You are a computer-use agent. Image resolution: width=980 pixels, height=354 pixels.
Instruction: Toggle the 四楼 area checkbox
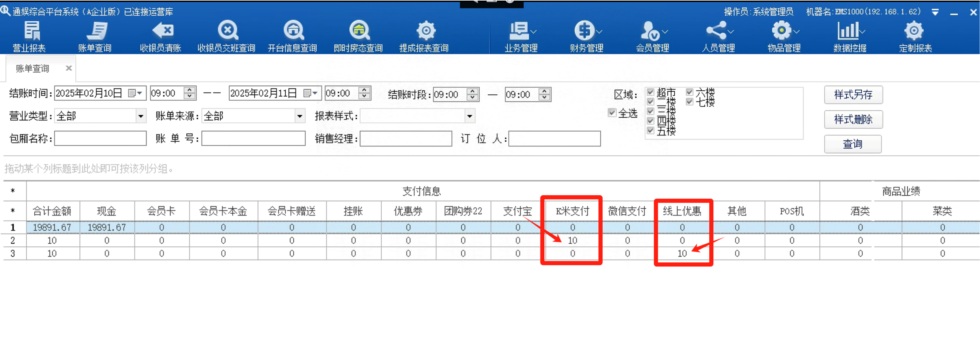tap(650, 121)
